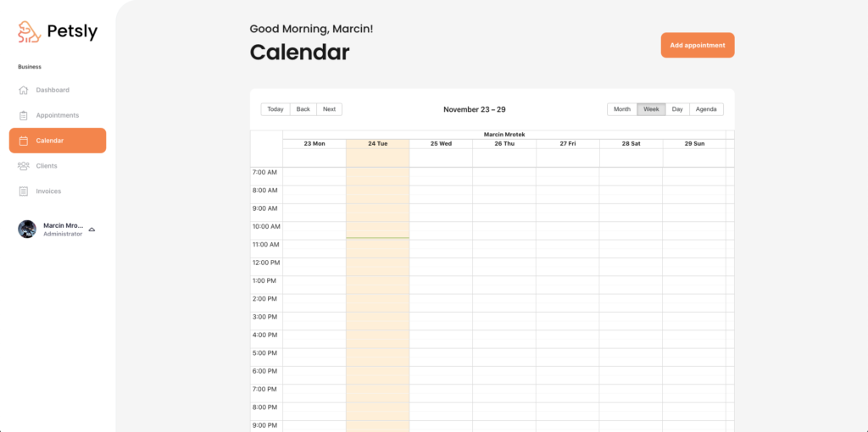Open Clients via the people icon
The width and height of the screenshot is (868, 432).
pos(23,166)
